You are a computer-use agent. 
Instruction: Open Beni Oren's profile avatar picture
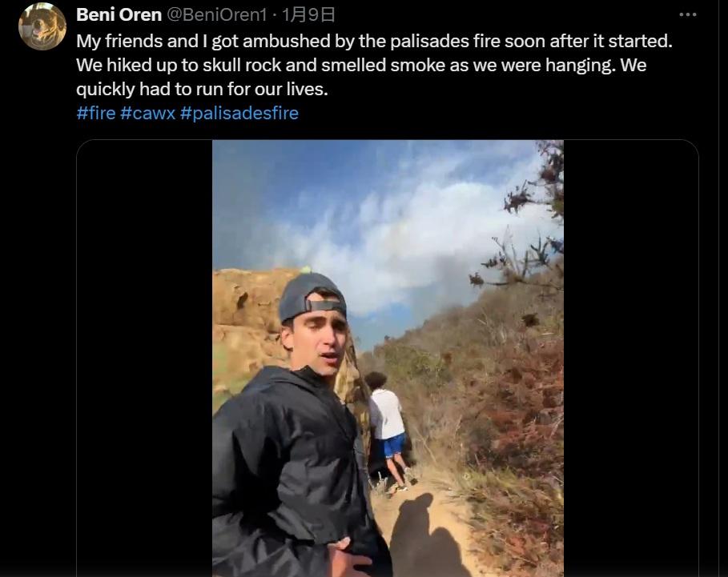click(42, 26)
